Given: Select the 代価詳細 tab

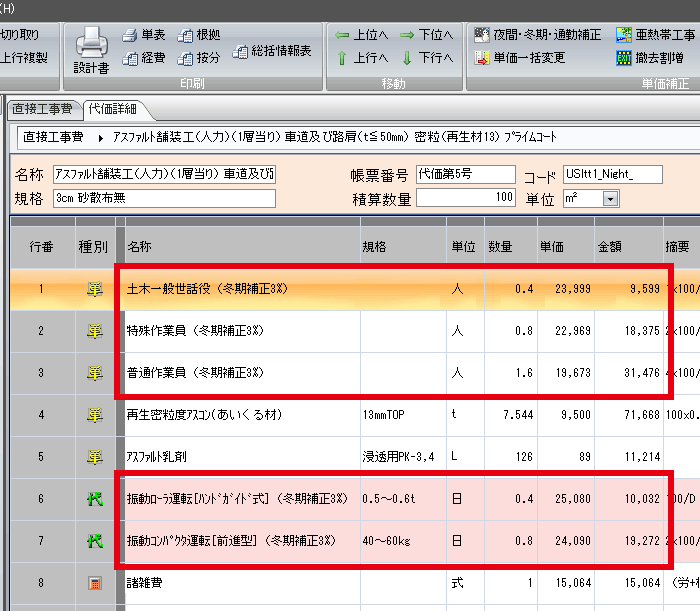Looking at the screenshot, I should [113, 108].
